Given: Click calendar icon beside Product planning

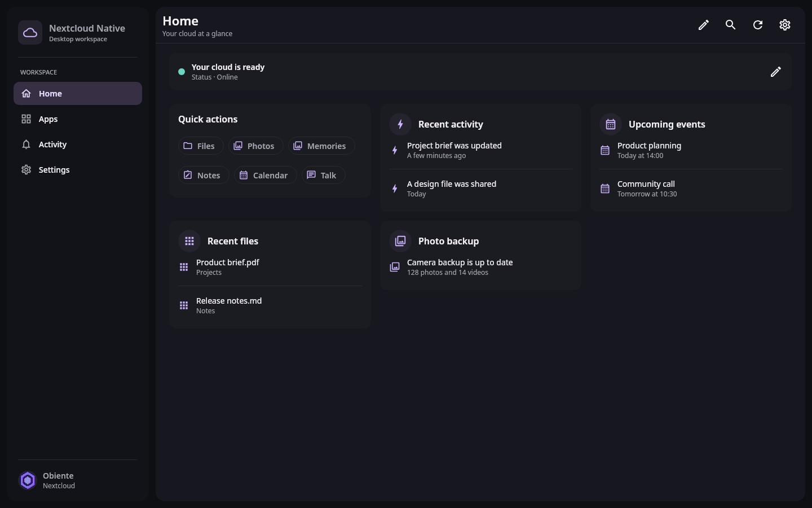Looking at the screenshot, I should pos(605,150).
